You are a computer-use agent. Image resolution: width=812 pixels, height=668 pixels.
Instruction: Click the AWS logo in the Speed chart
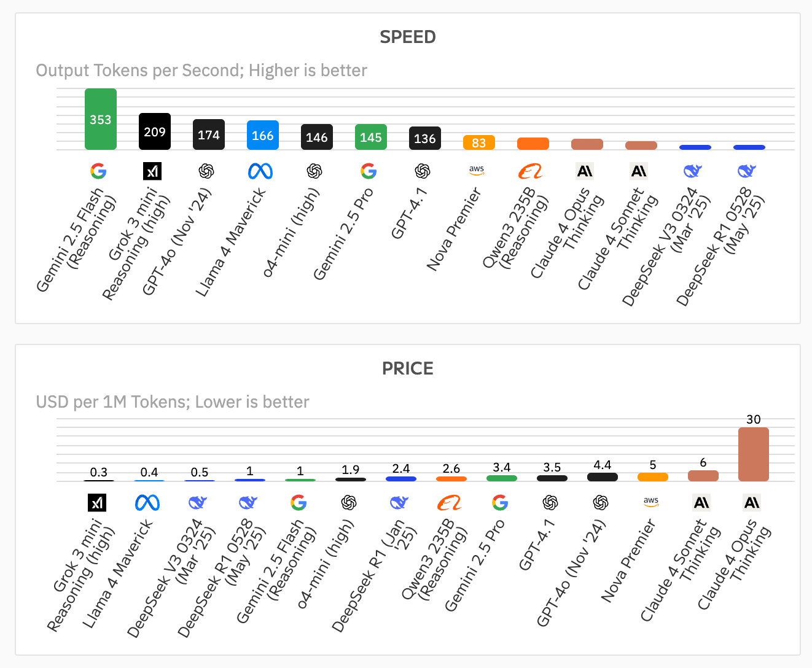pos(477,170)
